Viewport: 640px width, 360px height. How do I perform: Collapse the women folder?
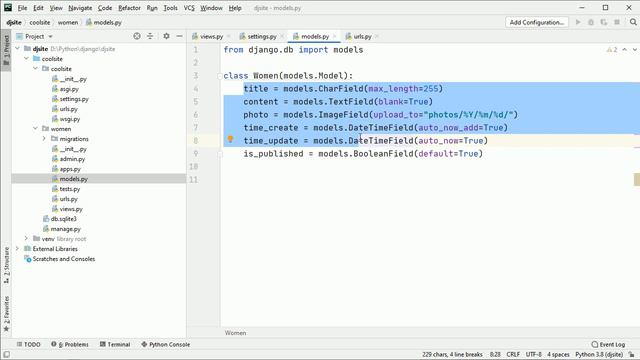pyautogui.click(x=36, y=129)
